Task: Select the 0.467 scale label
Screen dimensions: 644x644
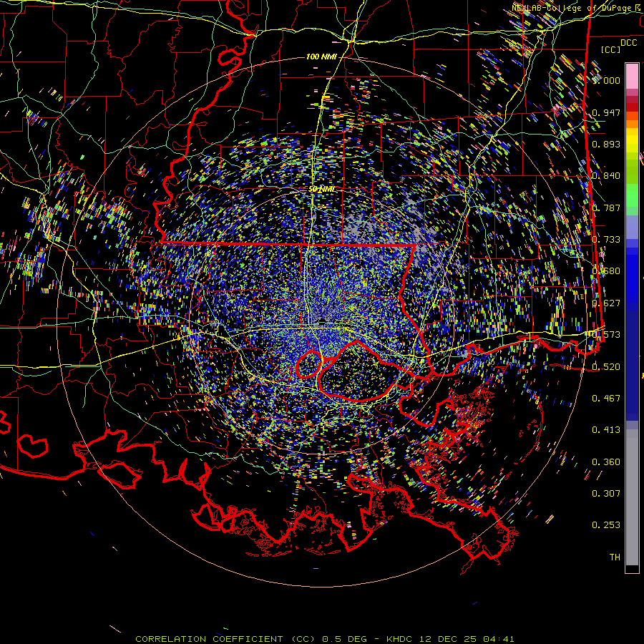Action: pos(606,399)
